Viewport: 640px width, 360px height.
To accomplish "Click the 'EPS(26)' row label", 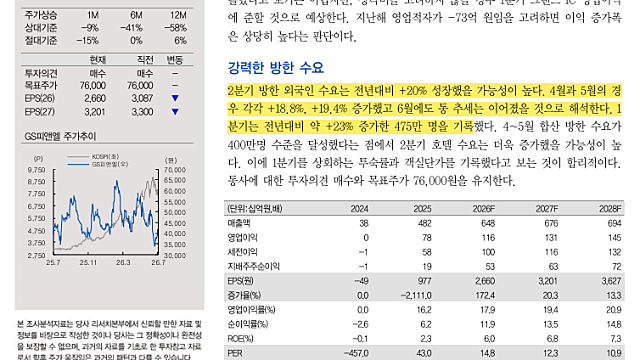I will point(40,98).
